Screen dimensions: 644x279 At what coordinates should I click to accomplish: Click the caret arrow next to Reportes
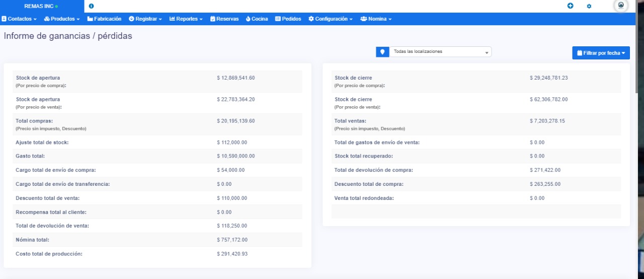201,19
